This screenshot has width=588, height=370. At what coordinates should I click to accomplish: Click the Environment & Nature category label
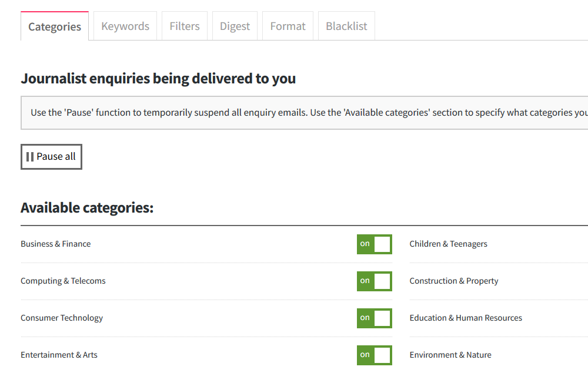pyautogui.click(x=450, y=355)
